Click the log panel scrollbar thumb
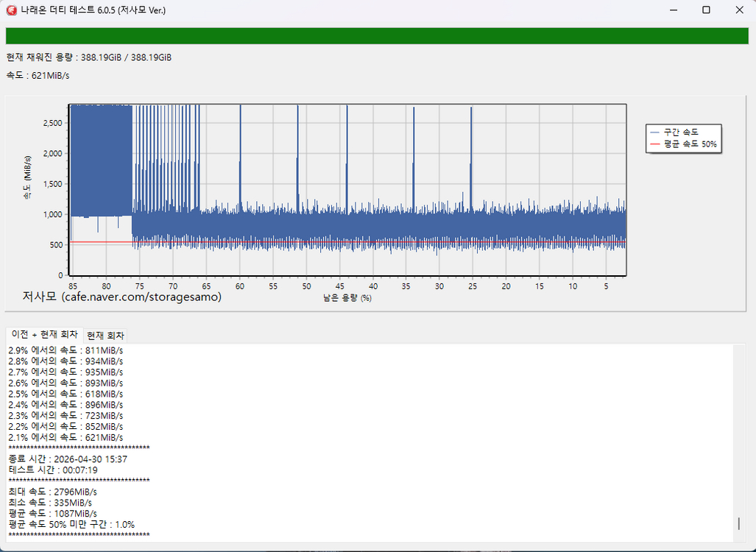Image resolution: width=756 pixels, height=552 pixels. [x=738, y=523]
